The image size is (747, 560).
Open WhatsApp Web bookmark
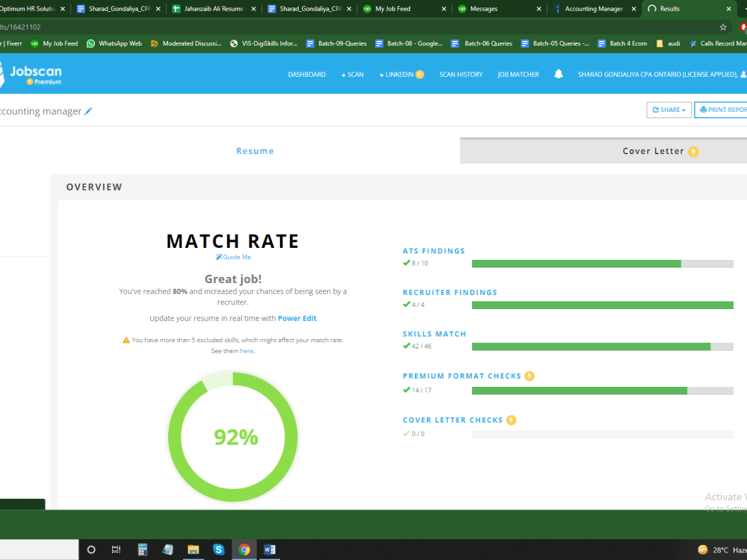(x=114, y=43)
